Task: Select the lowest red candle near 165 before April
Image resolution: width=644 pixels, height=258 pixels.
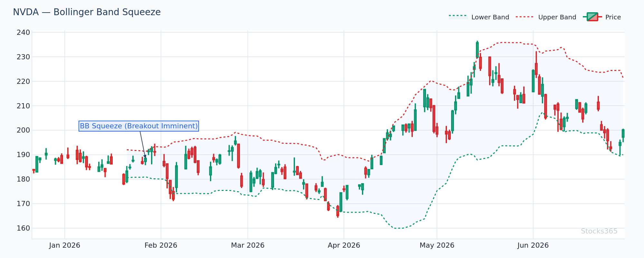Action: pos(338,211)
